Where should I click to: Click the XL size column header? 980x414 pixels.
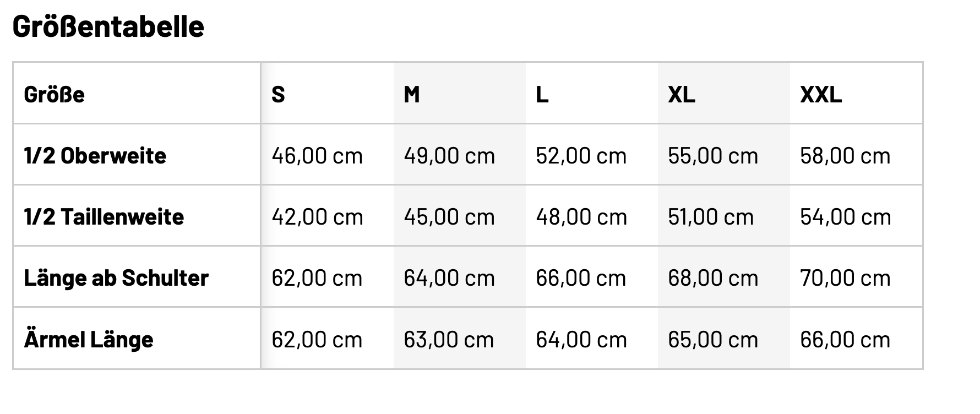(682, 95)
